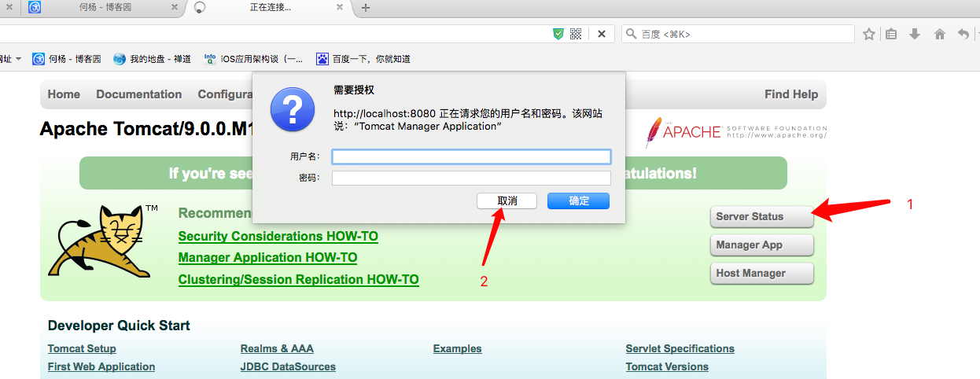
Task: Click in the 密码 password field
Action: [x=471, y=178]
